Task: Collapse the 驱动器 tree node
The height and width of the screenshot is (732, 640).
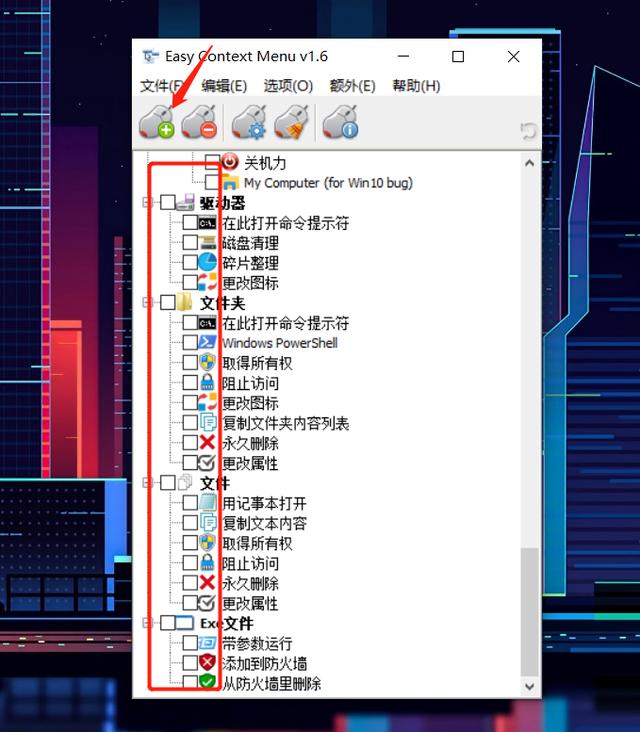Action: click(x=147, y=202)
